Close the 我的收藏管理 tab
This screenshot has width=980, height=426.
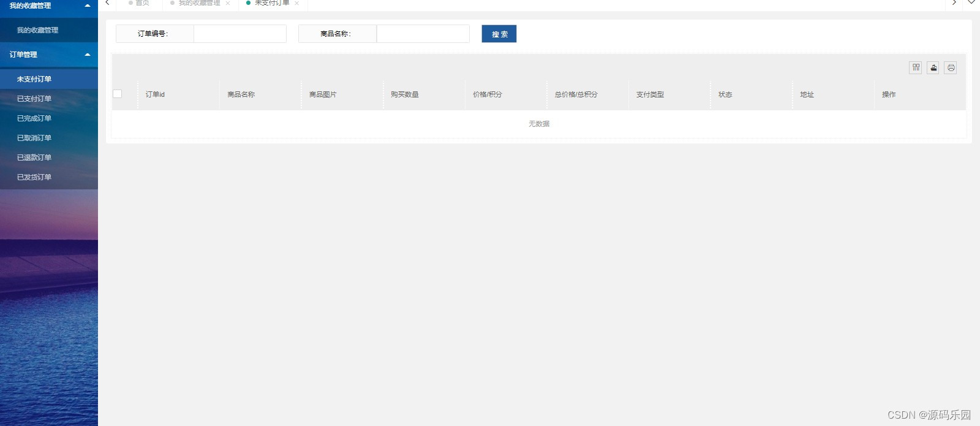(x=228, y=3)
